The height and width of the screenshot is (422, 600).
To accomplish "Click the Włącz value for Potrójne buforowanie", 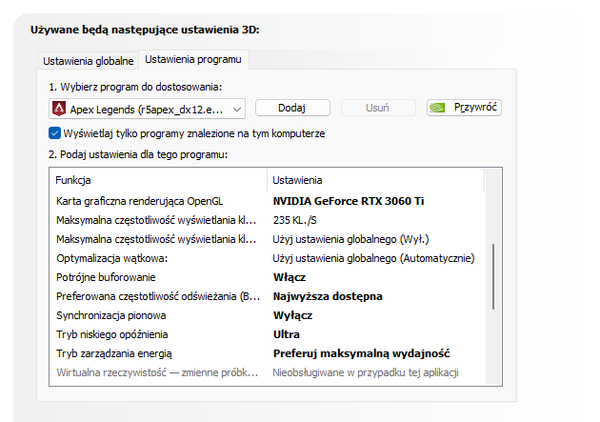I will coord(289,277).
